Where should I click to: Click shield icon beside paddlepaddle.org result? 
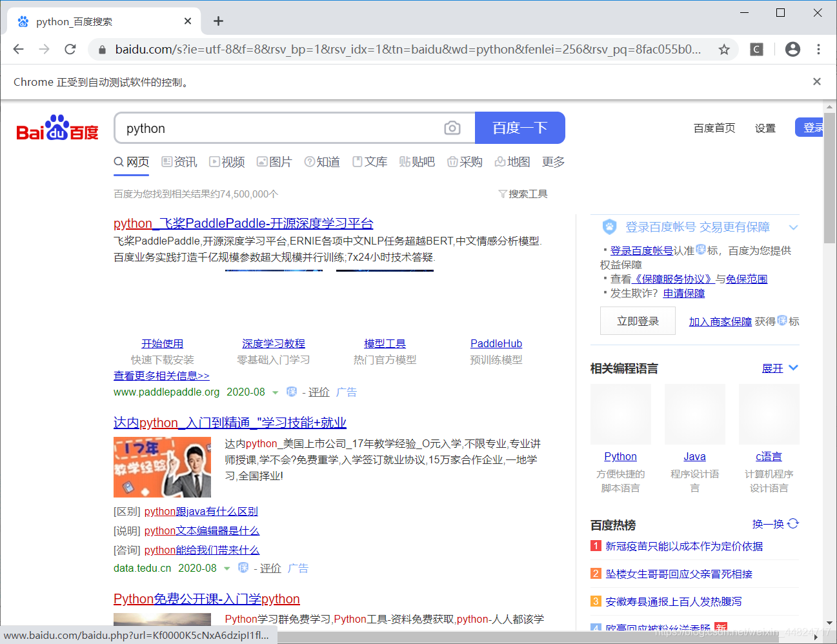pyautogui.click(x=292, y=392)
